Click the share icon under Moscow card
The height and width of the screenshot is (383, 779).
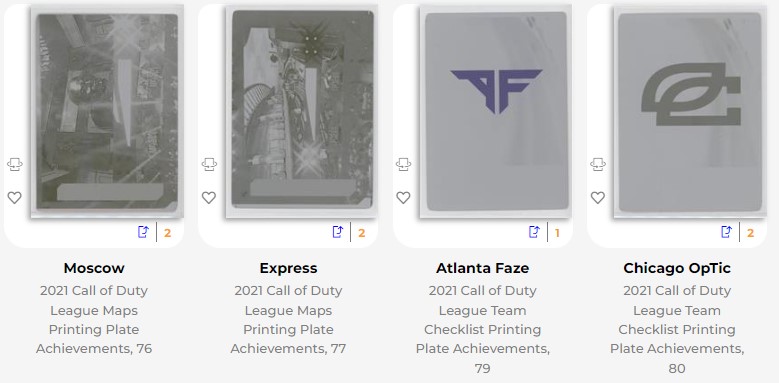[143, 232]
